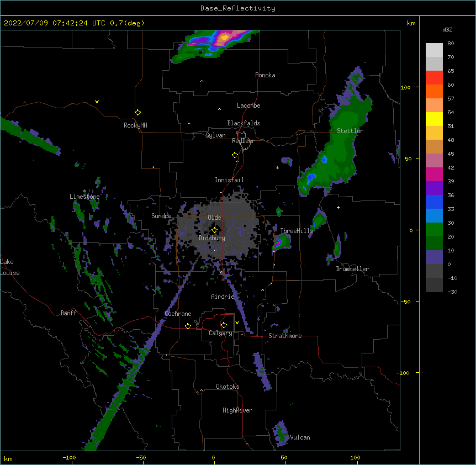The height and width of the screenshot is (465, 476).
Task: Pick the magenta 39-42 dBZ legend swatch
Action: click(x=434, y=174)
